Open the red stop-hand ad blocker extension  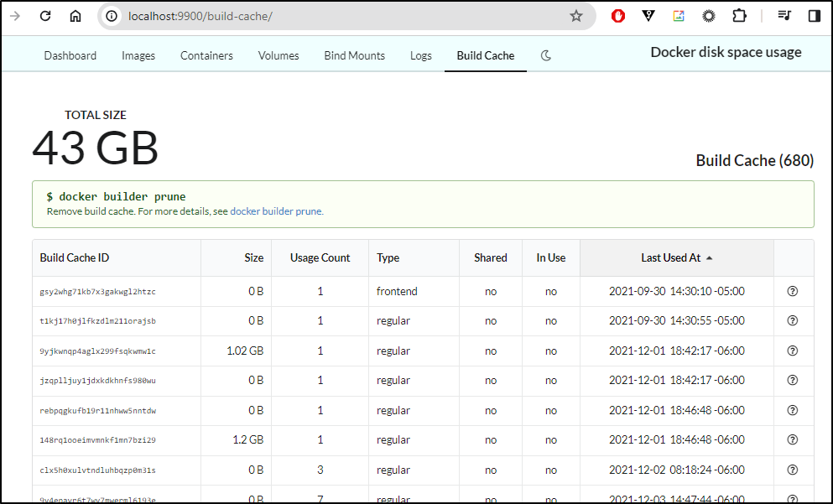[618, 16]
